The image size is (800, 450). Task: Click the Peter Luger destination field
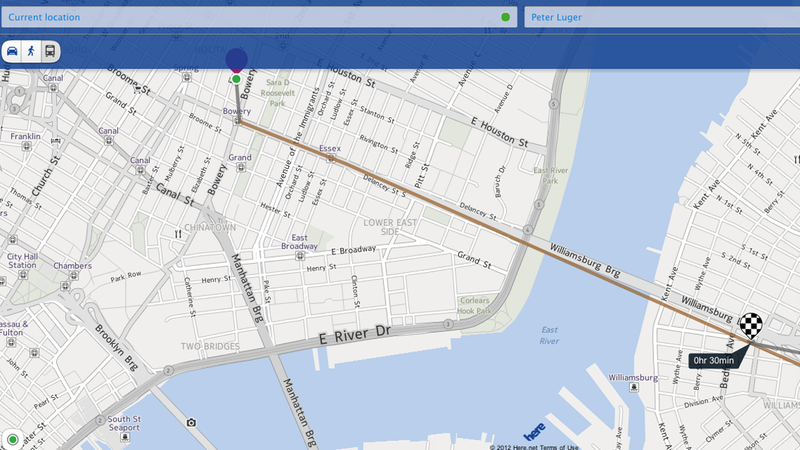point(662,17)
